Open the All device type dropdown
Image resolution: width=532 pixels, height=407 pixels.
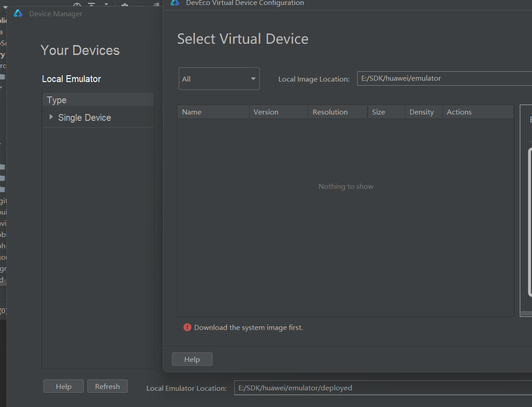[219, 79]
